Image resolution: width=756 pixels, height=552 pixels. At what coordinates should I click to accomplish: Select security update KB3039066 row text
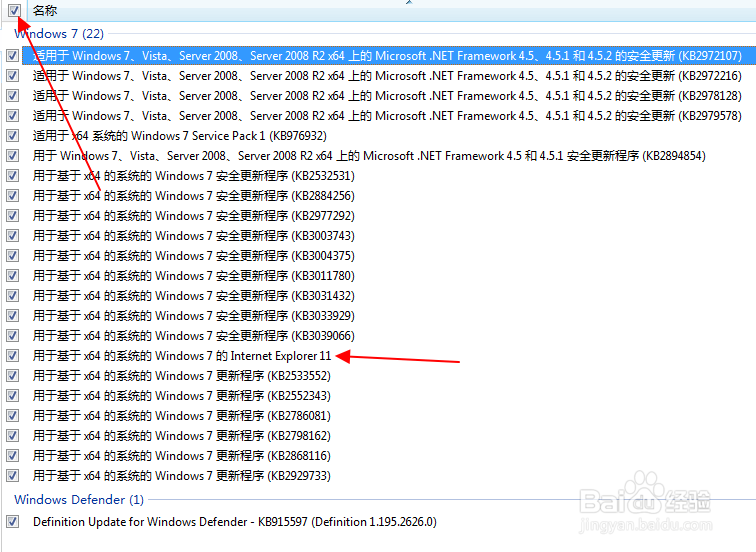click(194, 336)
